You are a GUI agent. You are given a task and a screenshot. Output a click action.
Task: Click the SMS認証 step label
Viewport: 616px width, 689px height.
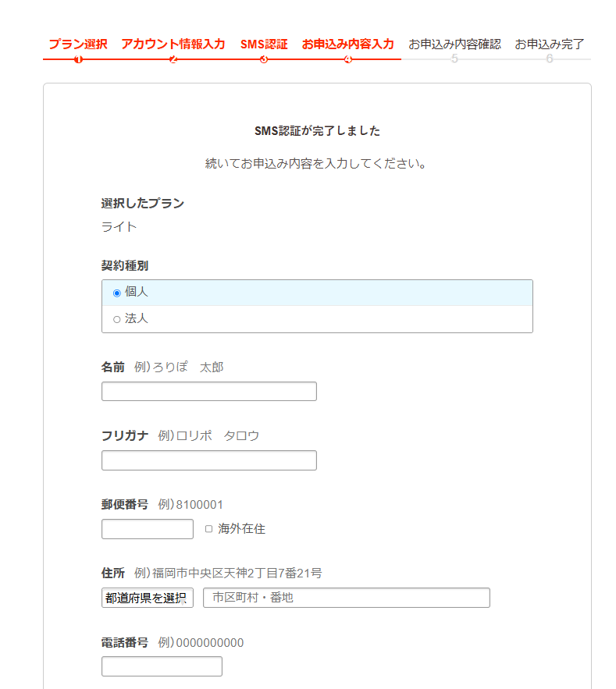pos(264,44)
